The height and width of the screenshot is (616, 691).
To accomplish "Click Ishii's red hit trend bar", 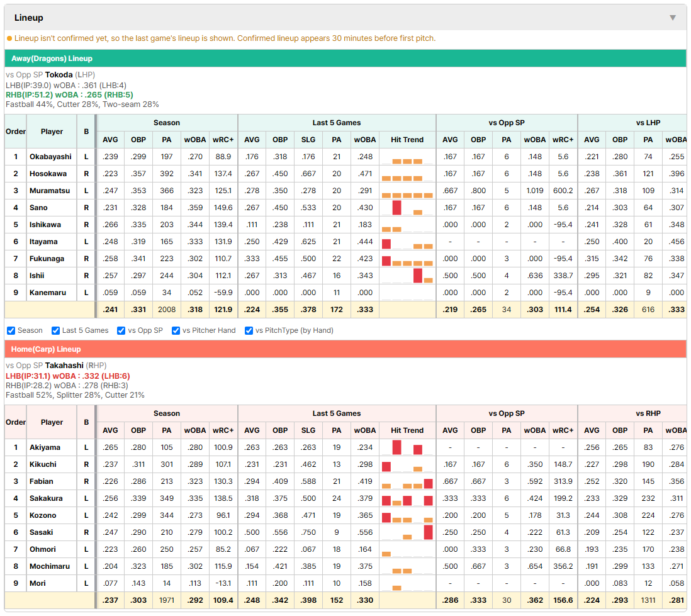I will coord(418,276).
